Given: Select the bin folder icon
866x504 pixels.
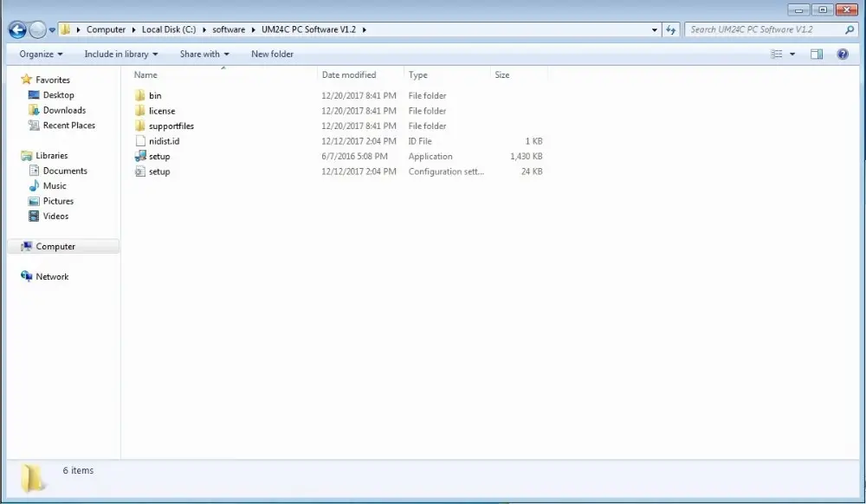Looking at the screenshot, I should click(x=140, y=95).
